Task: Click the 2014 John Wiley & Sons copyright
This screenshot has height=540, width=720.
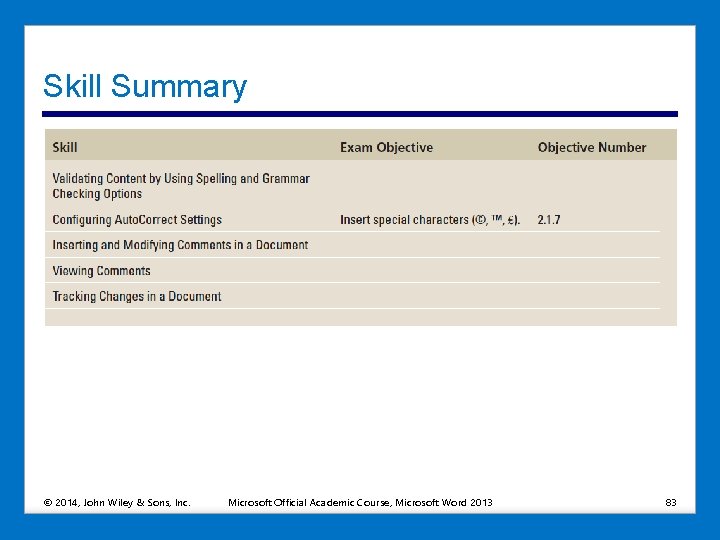Action: 117,502
